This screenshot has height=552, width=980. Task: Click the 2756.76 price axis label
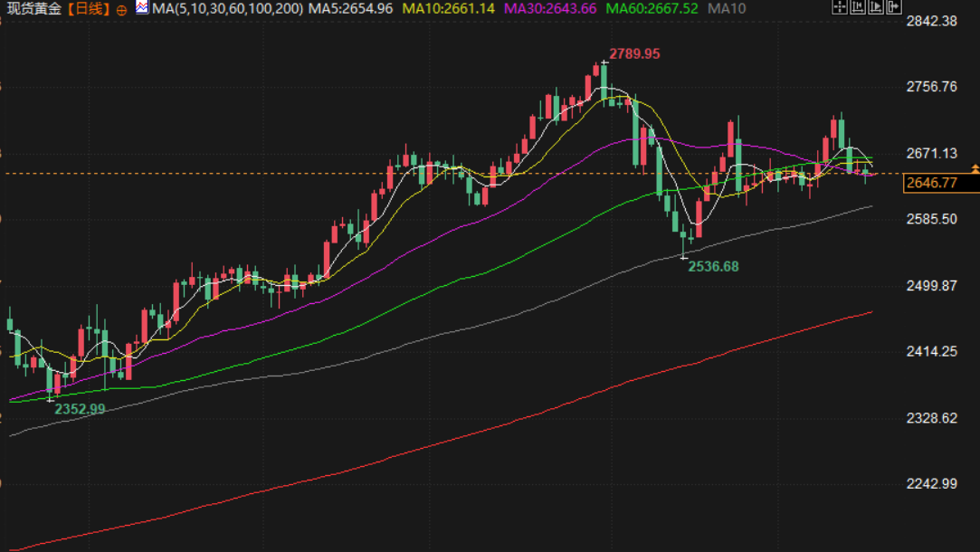(932, 87)
